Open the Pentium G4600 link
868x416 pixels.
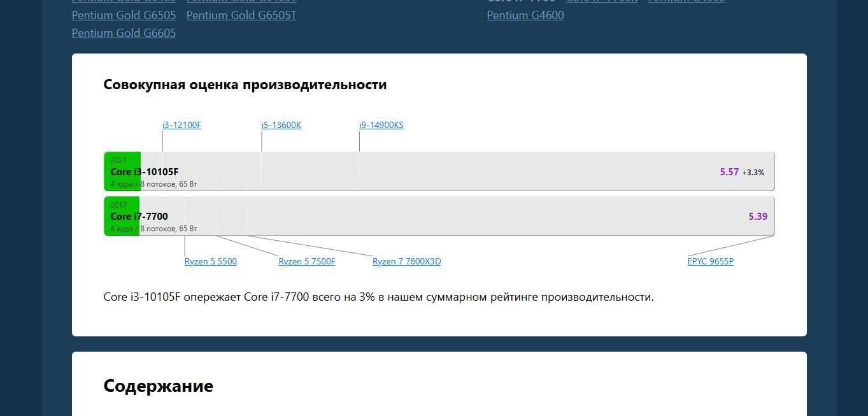click(525, 15)
